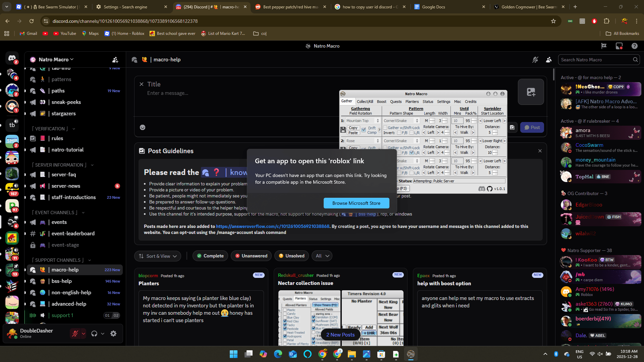Switch to the Boost tab in Natro Macro
The height and width of the screenshot is (362, 644).
click(381, 102)
